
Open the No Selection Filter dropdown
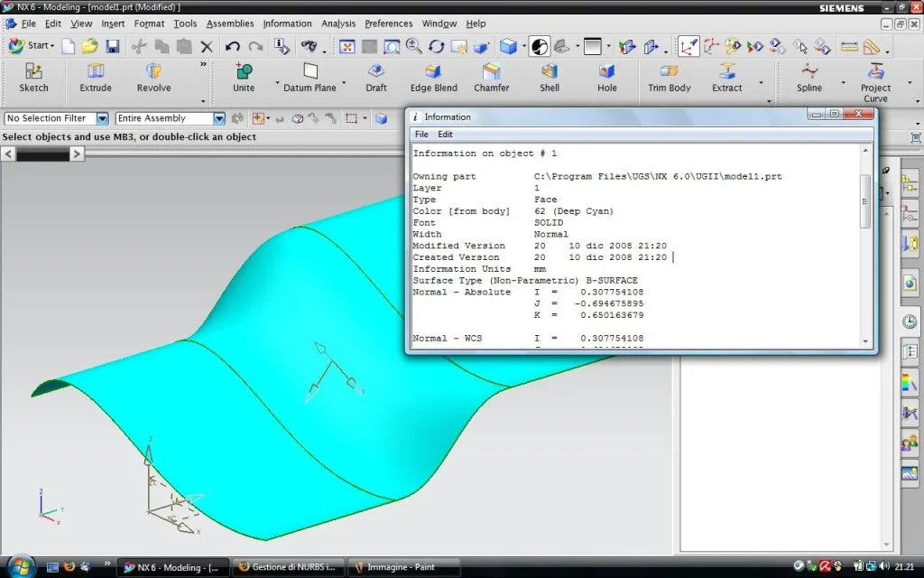102,118
